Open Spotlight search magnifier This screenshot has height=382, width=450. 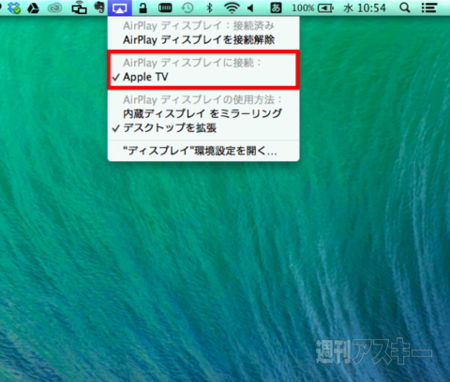point(405,8)
